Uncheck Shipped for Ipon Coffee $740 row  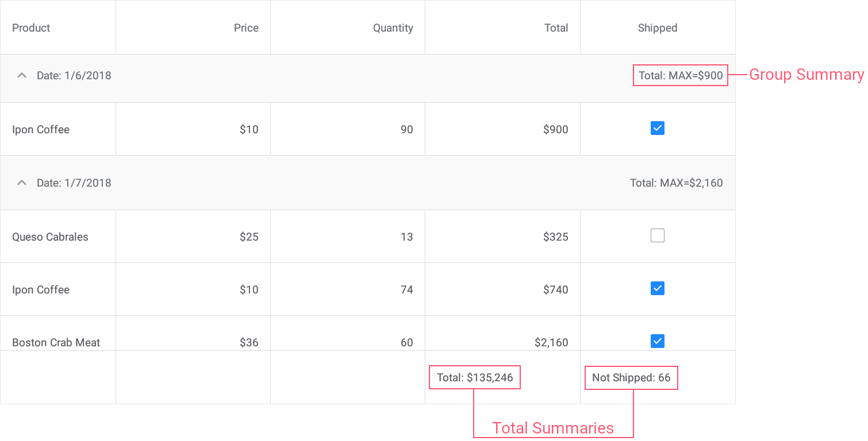[657, 288]
